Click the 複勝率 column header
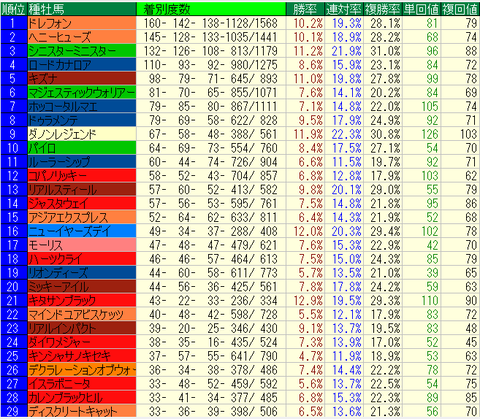Viewport: 480px width, 419px height. tap(383, 9)
